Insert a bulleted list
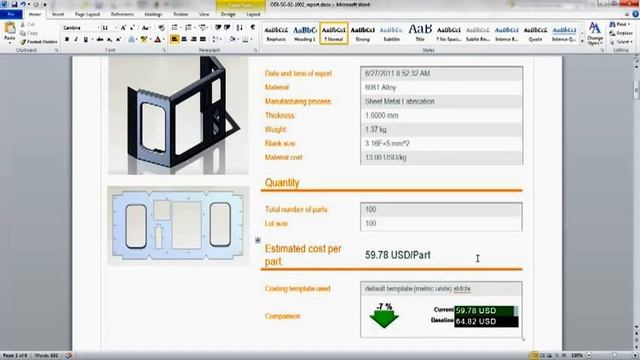640x360 pixels. click(176, 28)
